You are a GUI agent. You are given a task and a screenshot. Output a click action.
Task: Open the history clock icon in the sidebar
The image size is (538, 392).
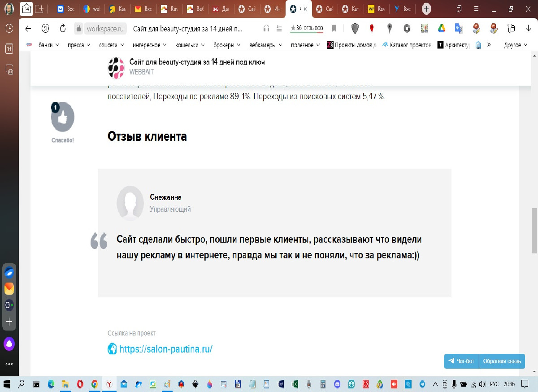coord(9,28)
